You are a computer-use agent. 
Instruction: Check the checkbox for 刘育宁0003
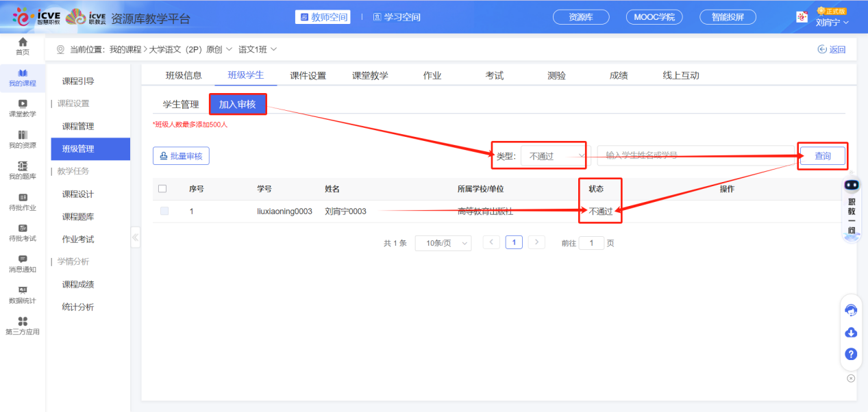click(x=164, y=212)
